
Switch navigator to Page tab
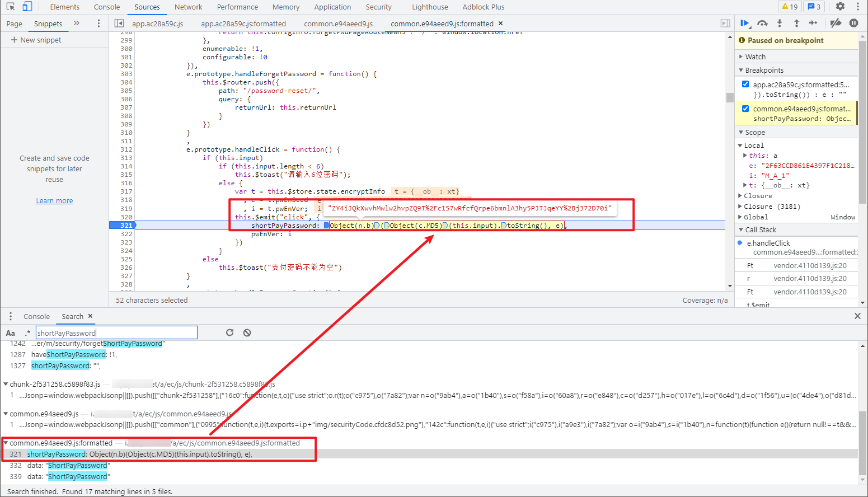pyautogui.click(x=15, y=24)
